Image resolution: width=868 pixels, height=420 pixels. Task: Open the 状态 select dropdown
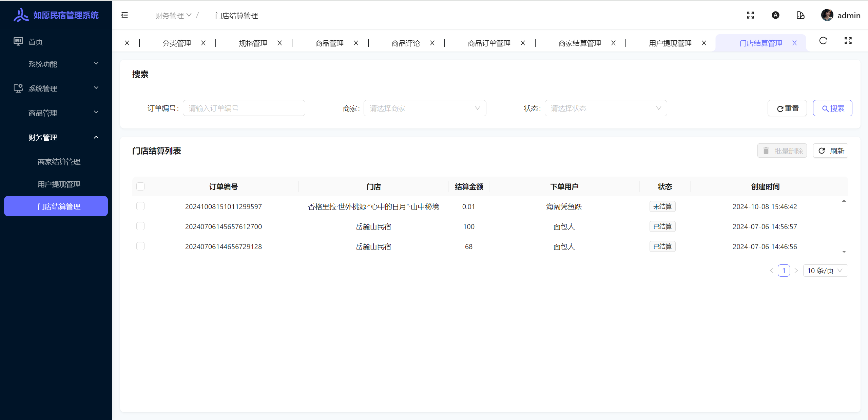coord(605,108)
